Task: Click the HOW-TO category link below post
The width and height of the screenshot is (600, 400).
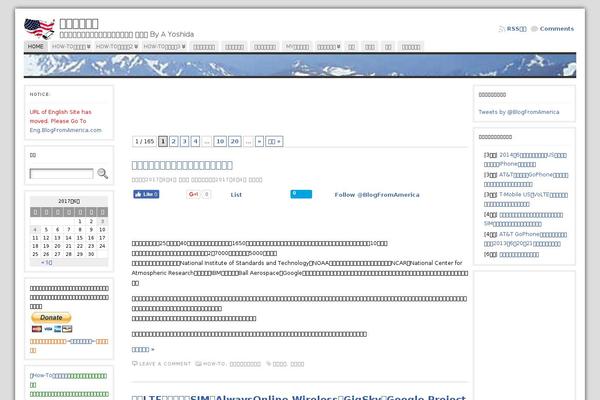Action: pos(214,364)
